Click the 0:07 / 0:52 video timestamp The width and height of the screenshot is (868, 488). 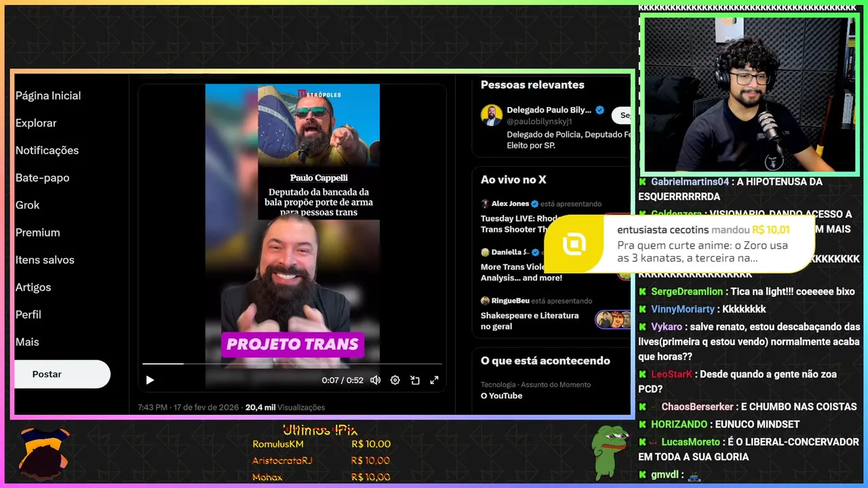point(342,380)
